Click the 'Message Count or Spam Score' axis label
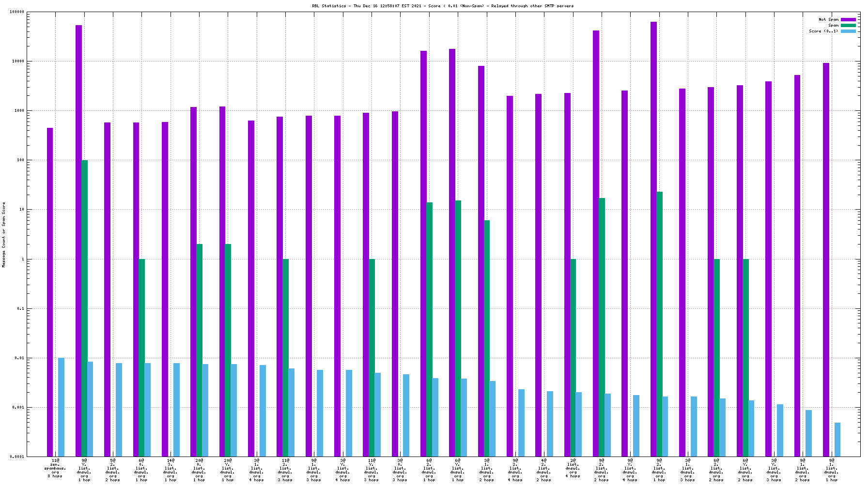The image size is (868, 488). tap(4, 235)
